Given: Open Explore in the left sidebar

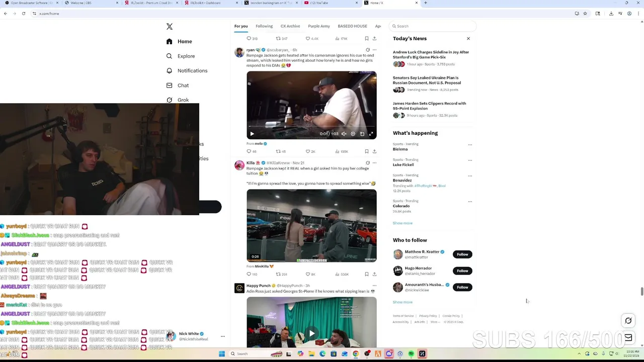Looking at the screenshot, I should [x=180, y=56].
